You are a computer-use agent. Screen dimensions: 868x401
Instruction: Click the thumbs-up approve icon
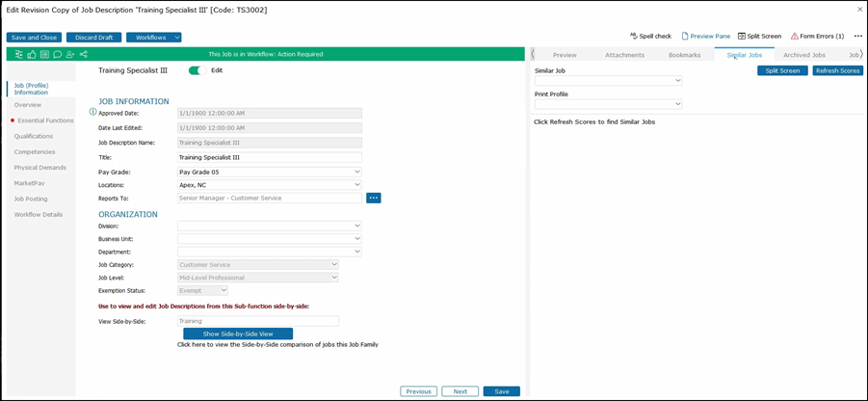32,55
